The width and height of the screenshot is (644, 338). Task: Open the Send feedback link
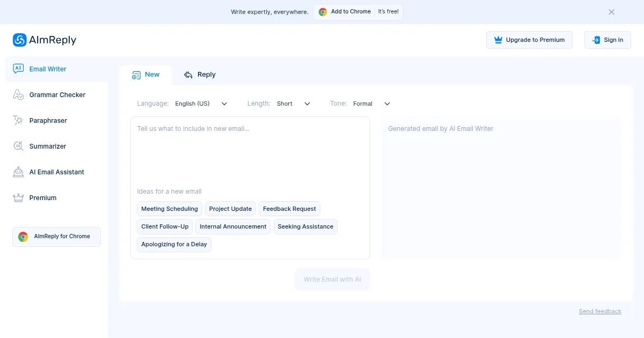(x=600, y=311)
